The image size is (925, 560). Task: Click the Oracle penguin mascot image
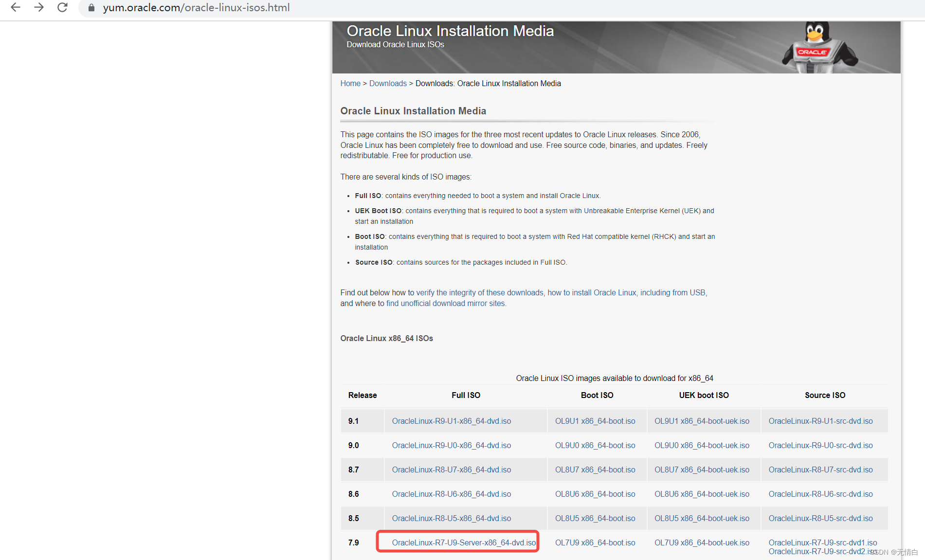click(820, 47)
